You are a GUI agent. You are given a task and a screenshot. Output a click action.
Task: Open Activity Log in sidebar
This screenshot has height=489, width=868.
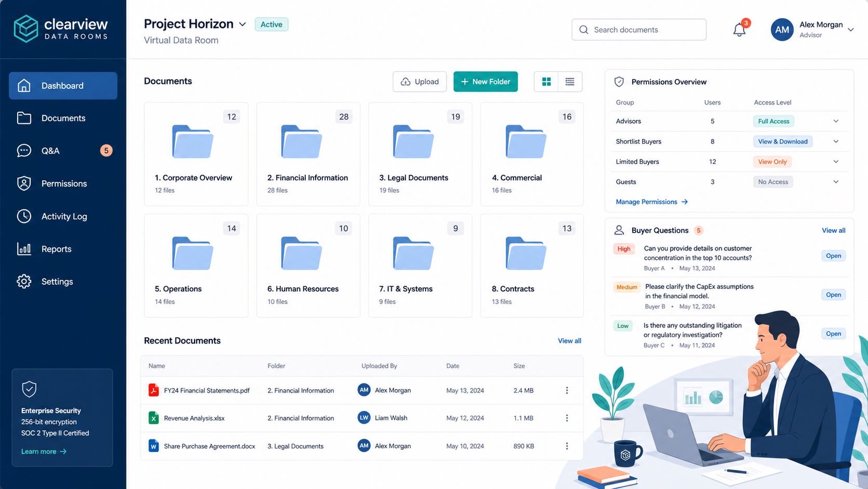point(63,216)
